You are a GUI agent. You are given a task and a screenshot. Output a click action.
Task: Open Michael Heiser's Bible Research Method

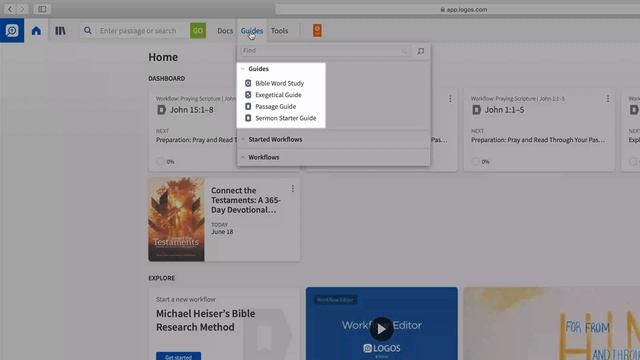[205, 320]
